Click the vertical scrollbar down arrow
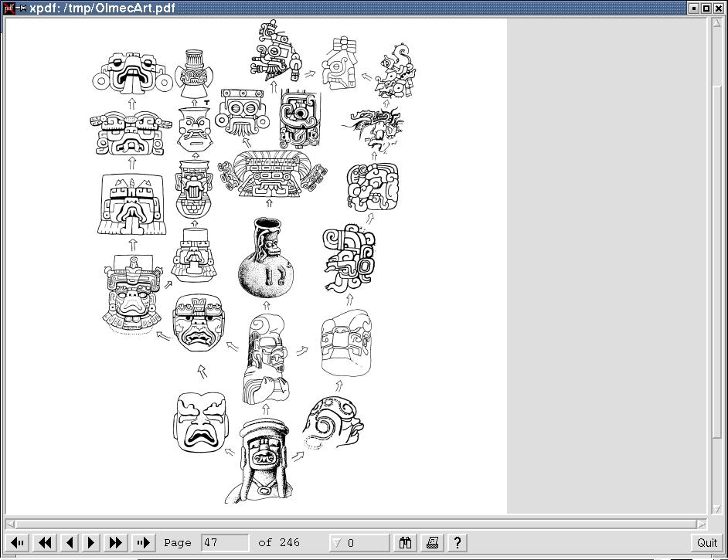728x560 pixels. 716,509
